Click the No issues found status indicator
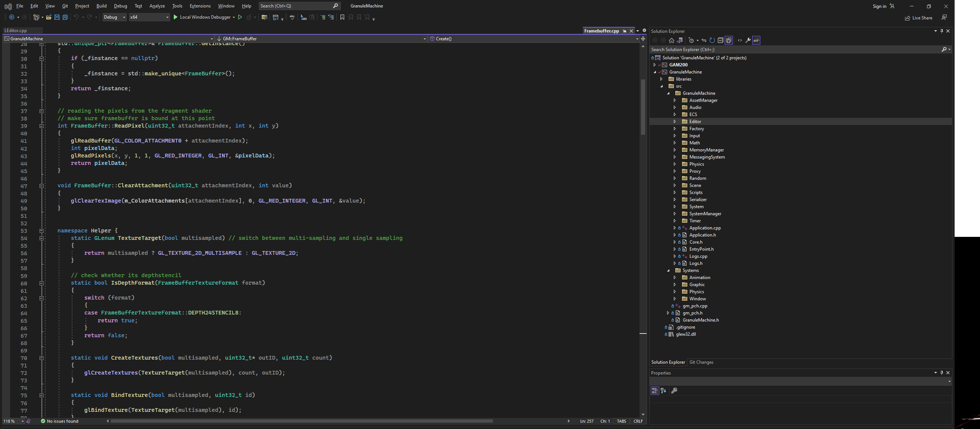This screenshot has width=980, height=429. pyautogui.click(x=60, y=421)
